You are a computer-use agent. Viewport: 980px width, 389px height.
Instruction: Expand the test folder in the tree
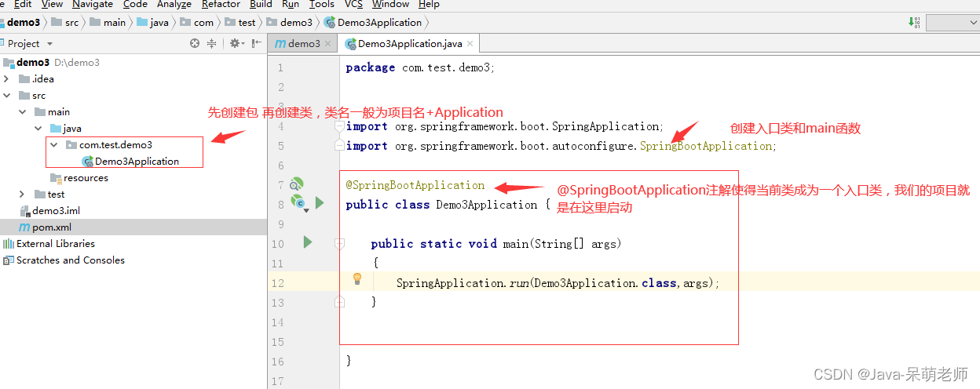(23, 194)
